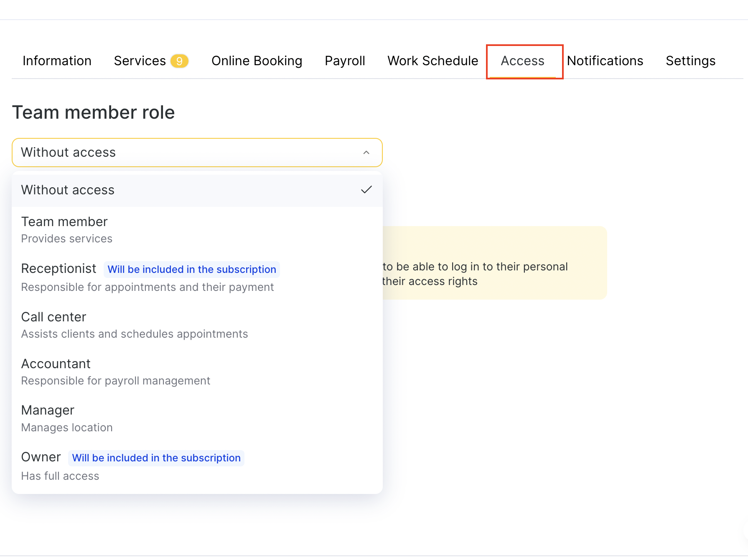748x560 pixels.
Task: Select the Without access option
Action: 68,190
